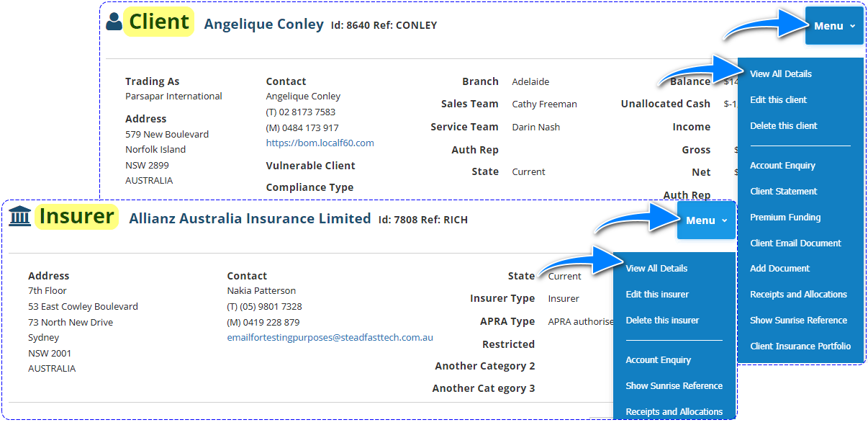Viewport: 868px width, 425px height.
Task: Open Client Insurance Portfolio
Action: click(800, 346)
